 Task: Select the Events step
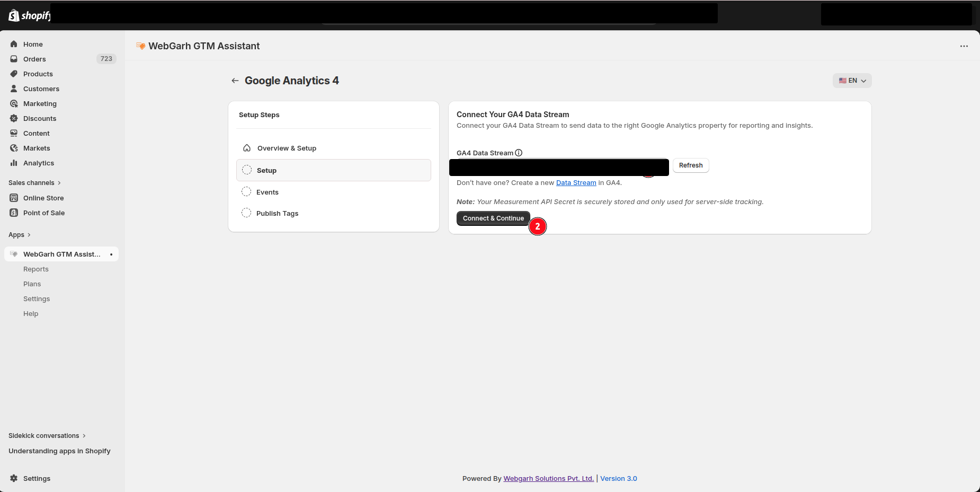coord(334,192)
